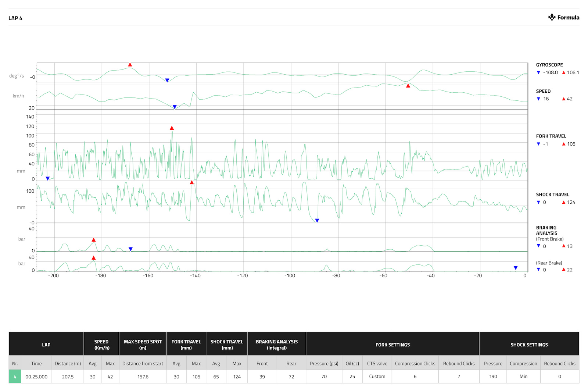Click the -200 x-axis tick label

click(53, 275)
